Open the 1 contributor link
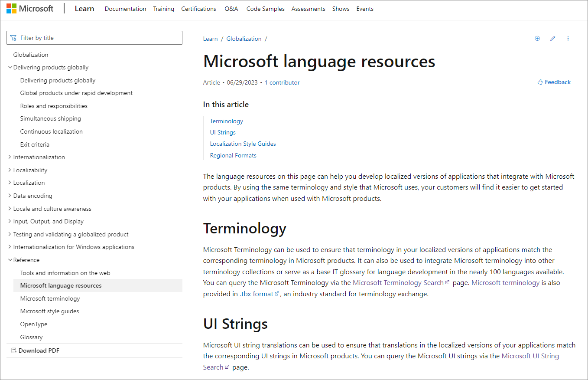 click(x=282, y=82)
